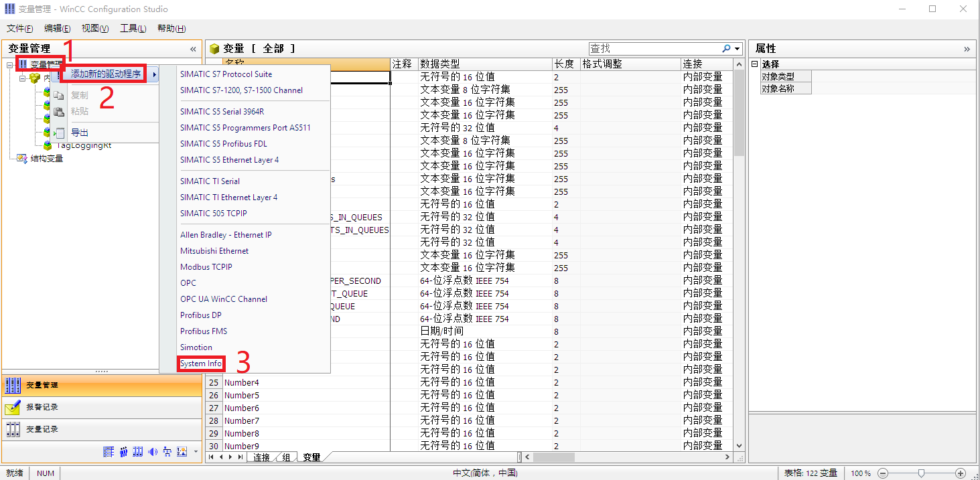Collapse the 属性 properties pane
The height and width of the screenshot is (480, 980).
tap(967, 49)
